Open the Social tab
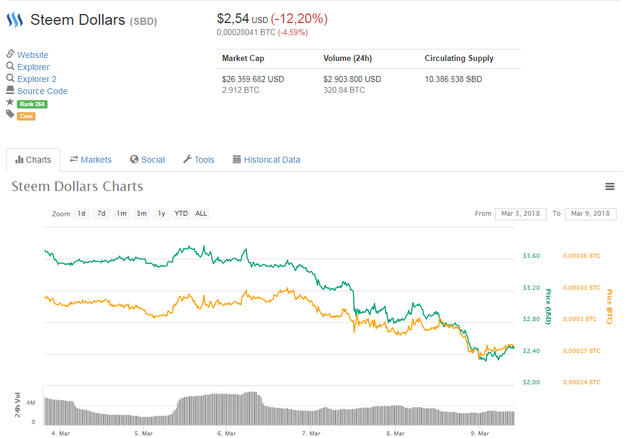Viewport: 640px width, 438px height. tap(147, 160)
